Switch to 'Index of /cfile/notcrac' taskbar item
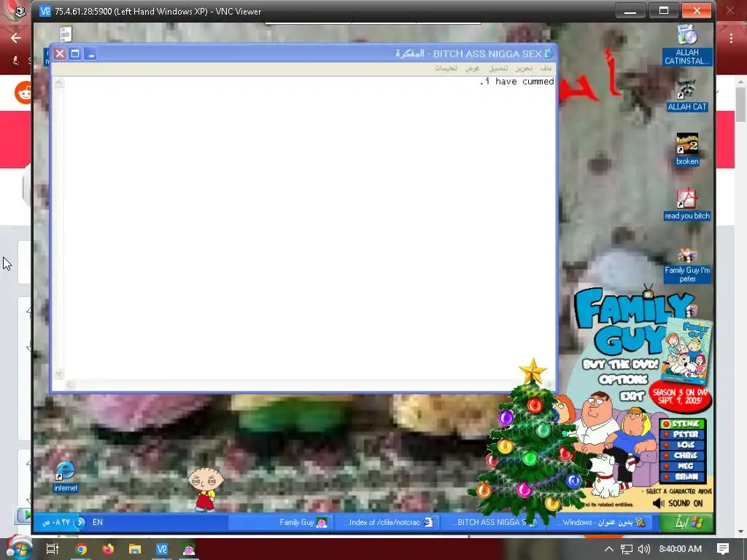Image resolution: width=747 pixels, height=560 pixels. point(387,522)
